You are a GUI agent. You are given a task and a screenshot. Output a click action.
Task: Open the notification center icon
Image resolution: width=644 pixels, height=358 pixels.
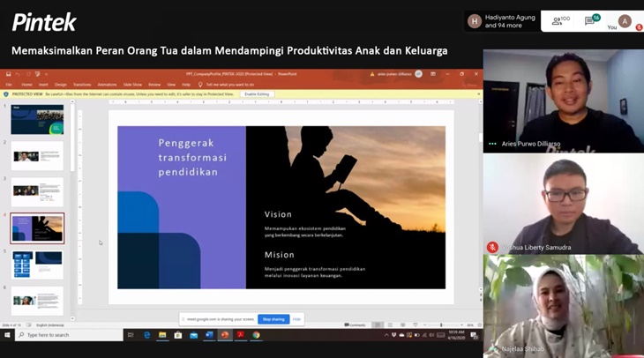click(x=474, y=335)
